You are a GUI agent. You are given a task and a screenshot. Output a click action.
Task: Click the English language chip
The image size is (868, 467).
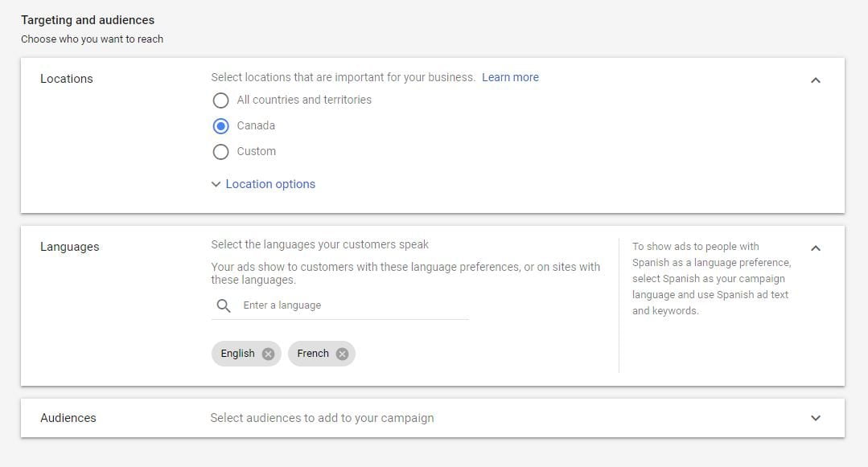[x=238, y=354]
